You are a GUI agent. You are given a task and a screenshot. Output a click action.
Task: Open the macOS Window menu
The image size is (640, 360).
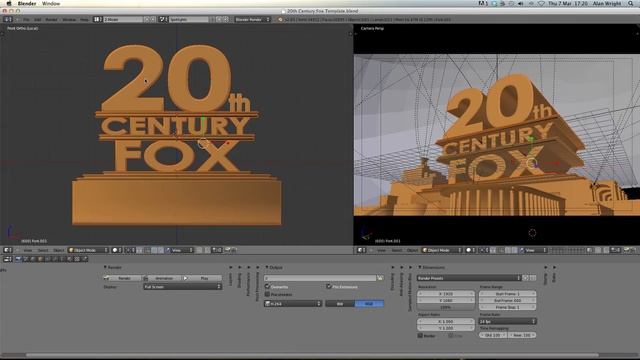(x=51, y=3)
